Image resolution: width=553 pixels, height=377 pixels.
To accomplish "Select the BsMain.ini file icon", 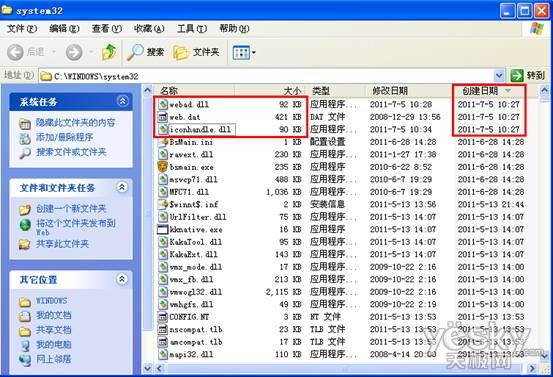I will point(163,142).
